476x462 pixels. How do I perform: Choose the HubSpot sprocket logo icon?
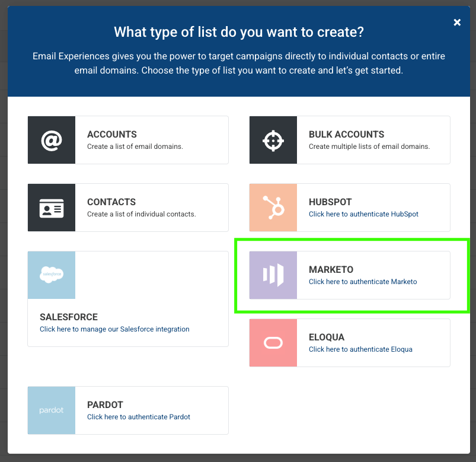[273, 208]
